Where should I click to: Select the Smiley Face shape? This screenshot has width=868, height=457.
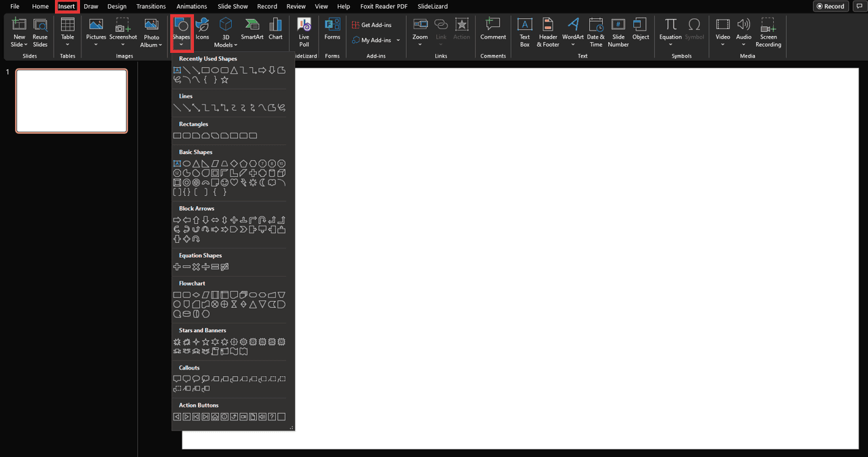(224, 182)
